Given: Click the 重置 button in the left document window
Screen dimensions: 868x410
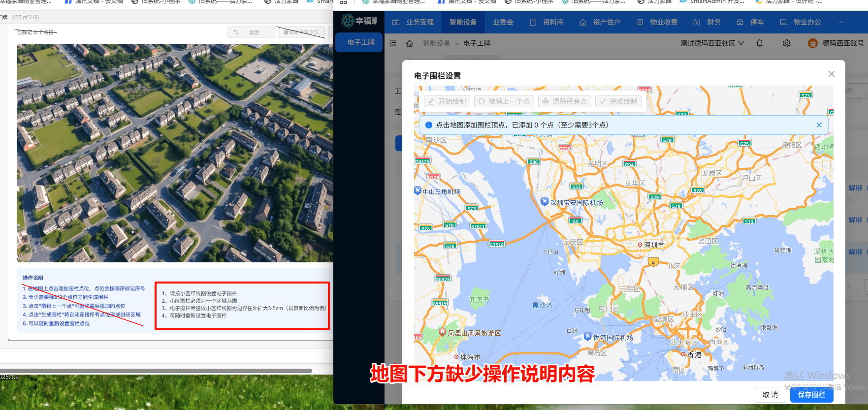Looking at the screenshot, I should [251, 32].
